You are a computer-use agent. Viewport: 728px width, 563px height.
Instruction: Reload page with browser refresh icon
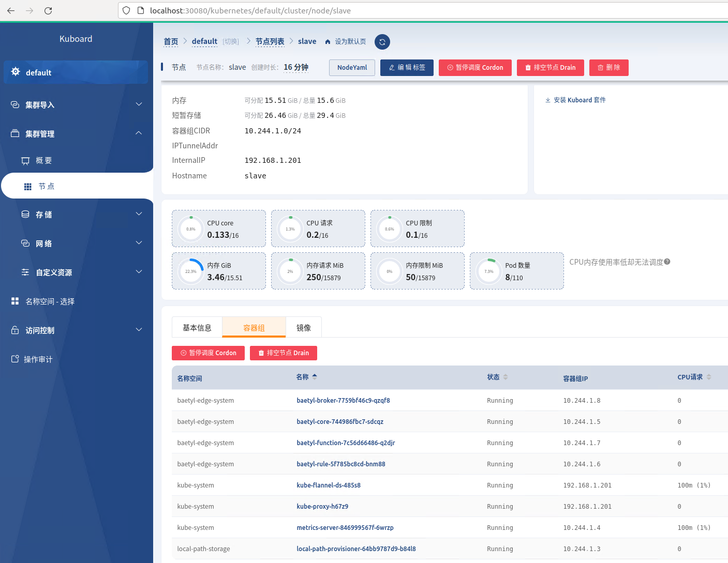point(48,10)
